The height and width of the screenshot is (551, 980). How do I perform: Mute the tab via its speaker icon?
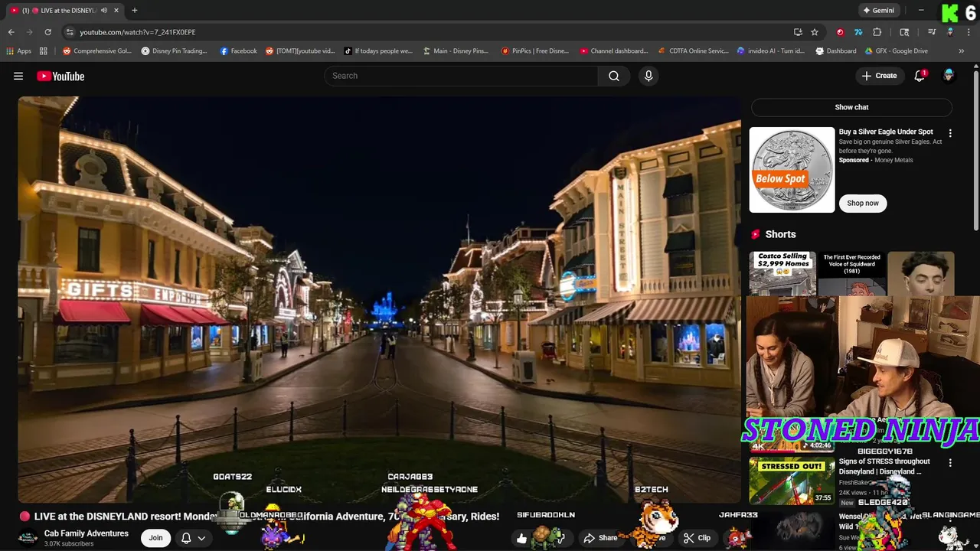click(x=104, y=11)
